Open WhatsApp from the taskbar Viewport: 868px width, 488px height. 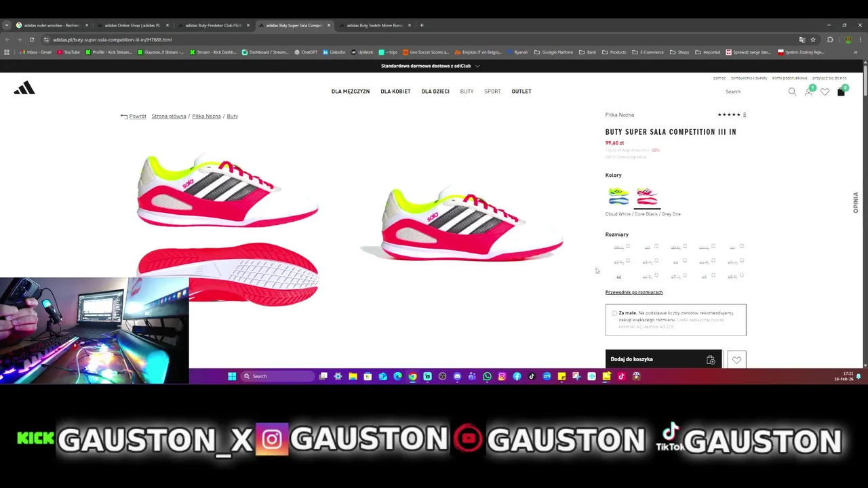click(x=487, y=376)
